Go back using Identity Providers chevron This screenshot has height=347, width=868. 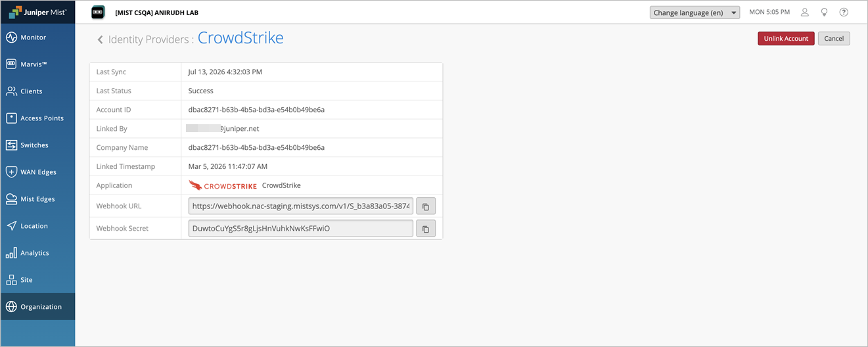(101, 39)
